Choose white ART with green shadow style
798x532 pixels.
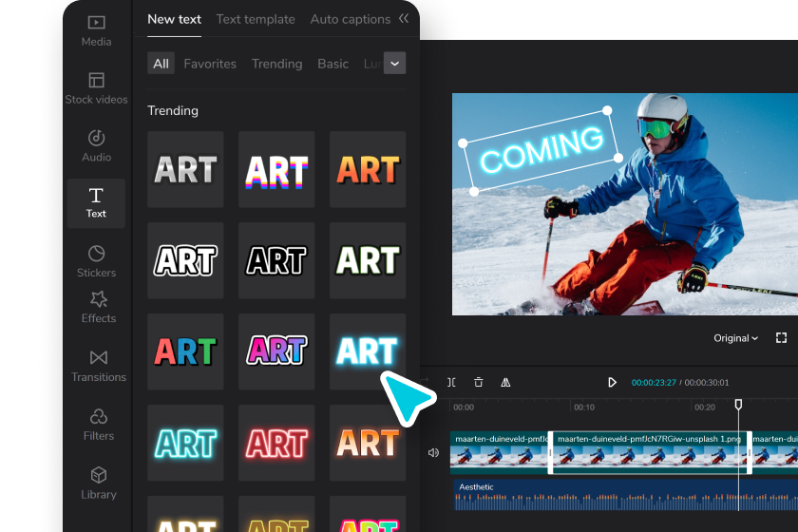[x=368, y=260]
